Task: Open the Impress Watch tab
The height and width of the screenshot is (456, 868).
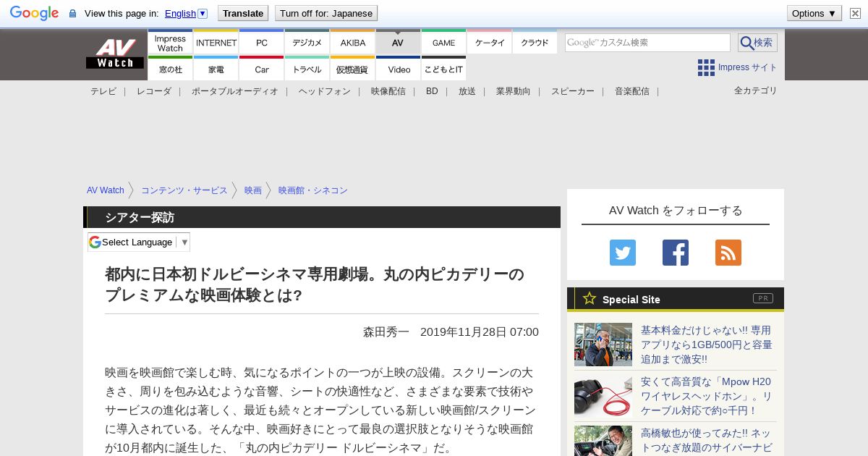Action: click(x=170, y=43)
